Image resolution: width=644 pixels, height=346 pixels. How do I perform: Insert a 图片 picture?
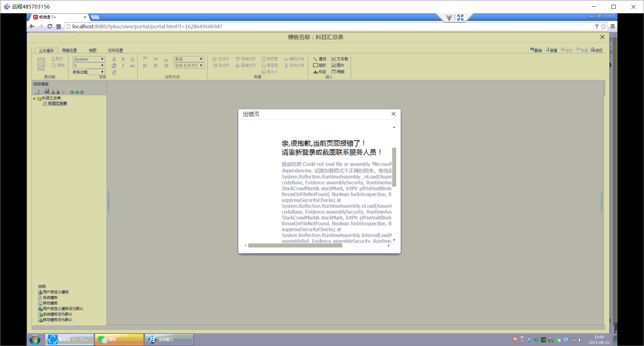[338, 65]
